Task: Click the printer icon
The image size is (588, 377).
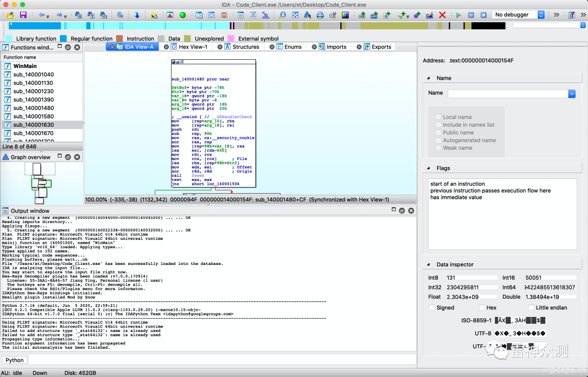Action: click(320, 15)
